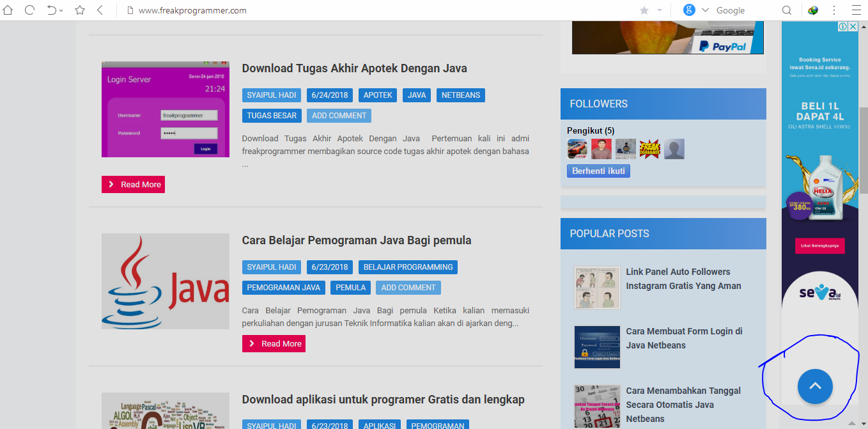Open the gray silhouette follower avatar
Screen dimensions: 868x429
pyautogui.click(x=674, y=149)
